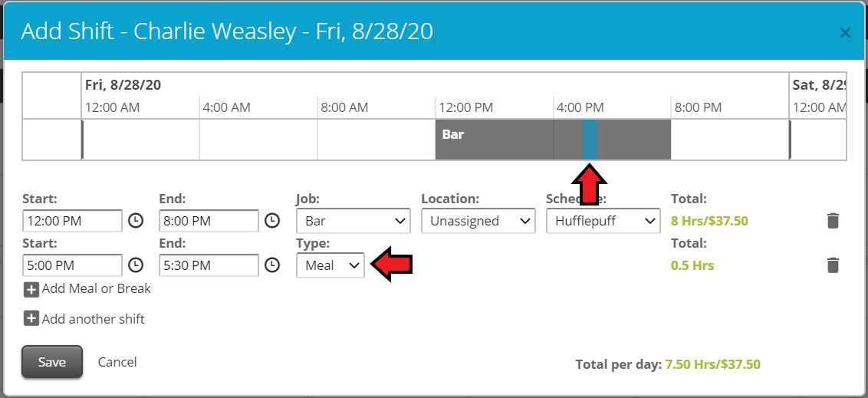Screen dimensions: 868x398
Task: Open the Type dropdown showing Meal
Action: [330, 265]
